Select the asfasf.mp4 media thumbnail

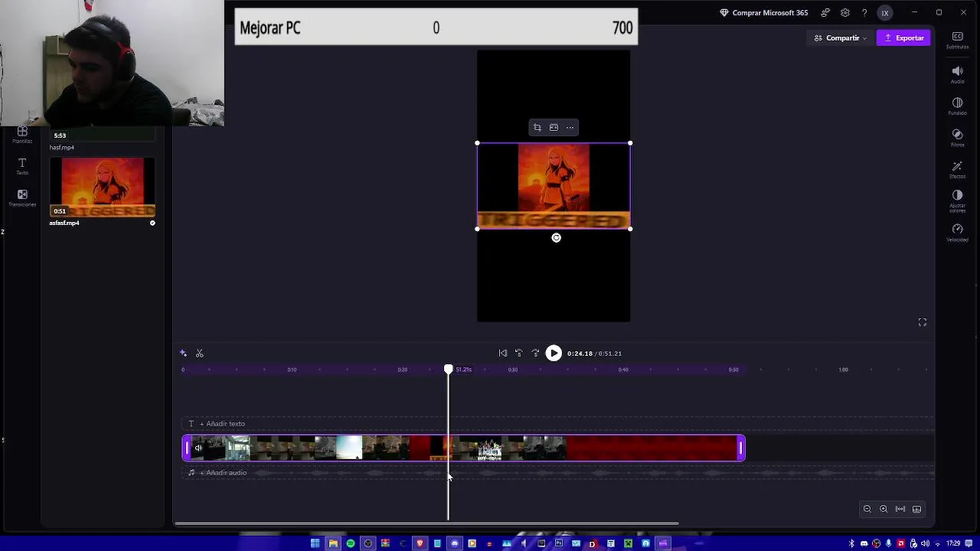(103, 188)
